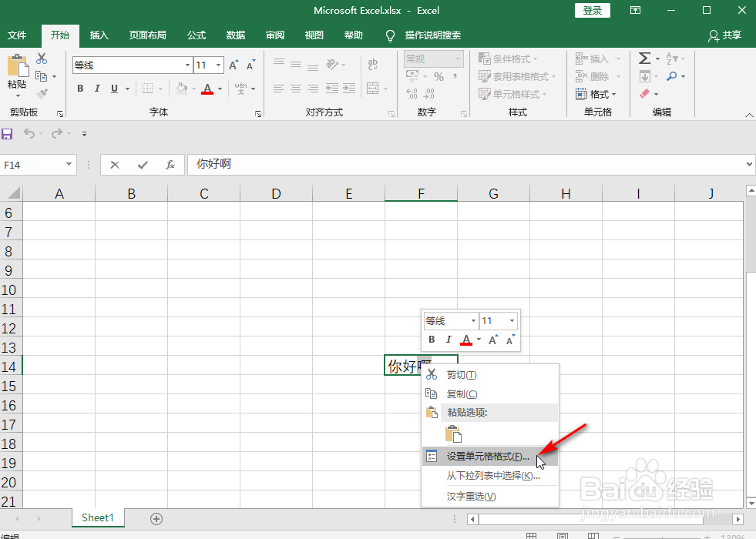This screenshot has height=539, width=756.
Task: Switch to the 视图 View tab
Action: point(314,35)
